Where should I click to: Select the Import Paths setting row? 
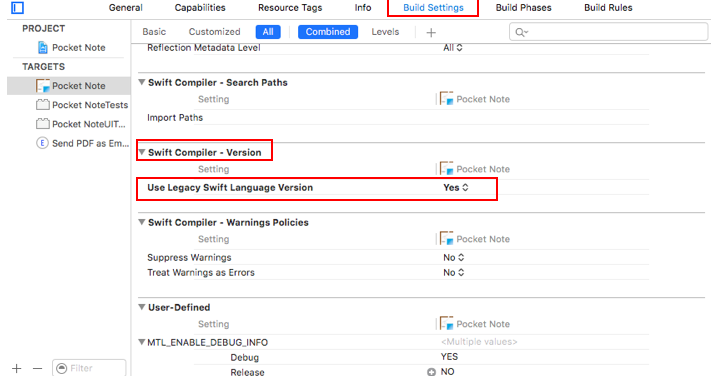coord(394,117)
